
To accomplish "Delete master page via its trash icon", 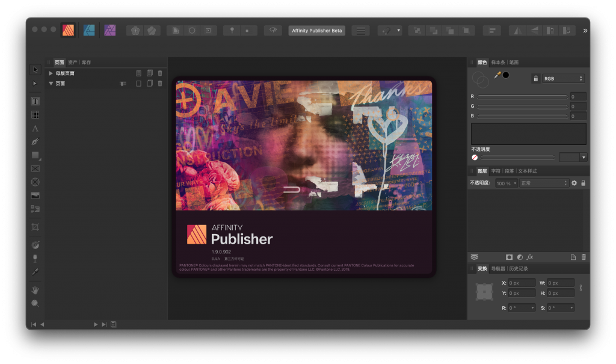I will pyautogui.click(x=160, y=73).
